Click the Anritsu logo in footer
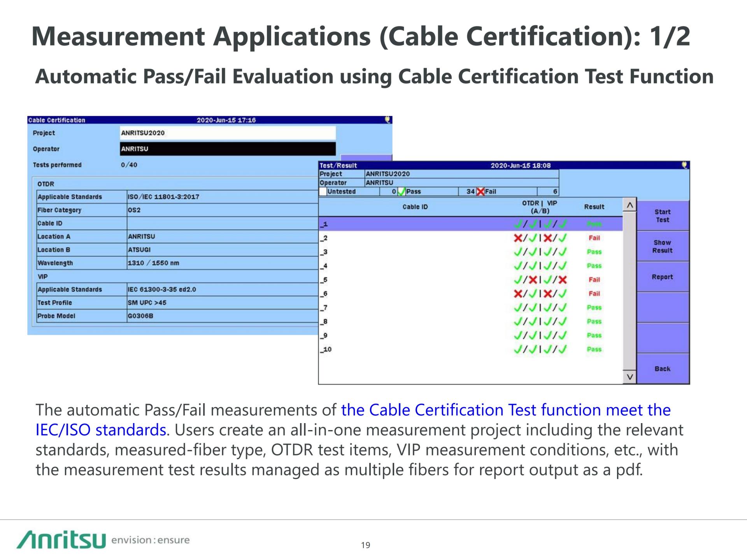 tap(61, 539)
